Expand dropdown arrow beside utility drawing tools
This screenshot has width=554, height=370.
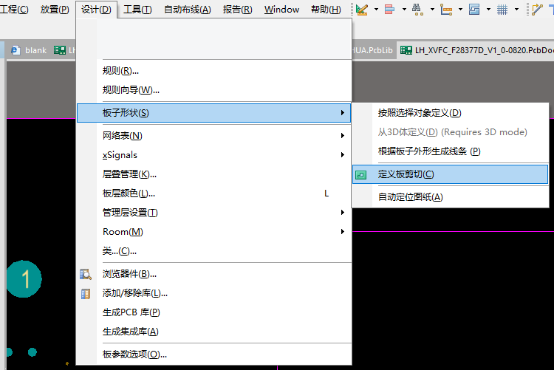pos(376,9)
